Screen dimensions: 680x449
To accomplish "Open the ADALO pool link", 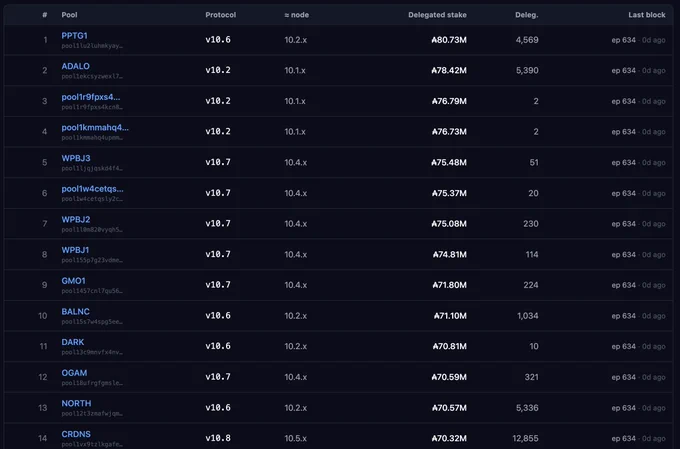I will click(75, 66).
